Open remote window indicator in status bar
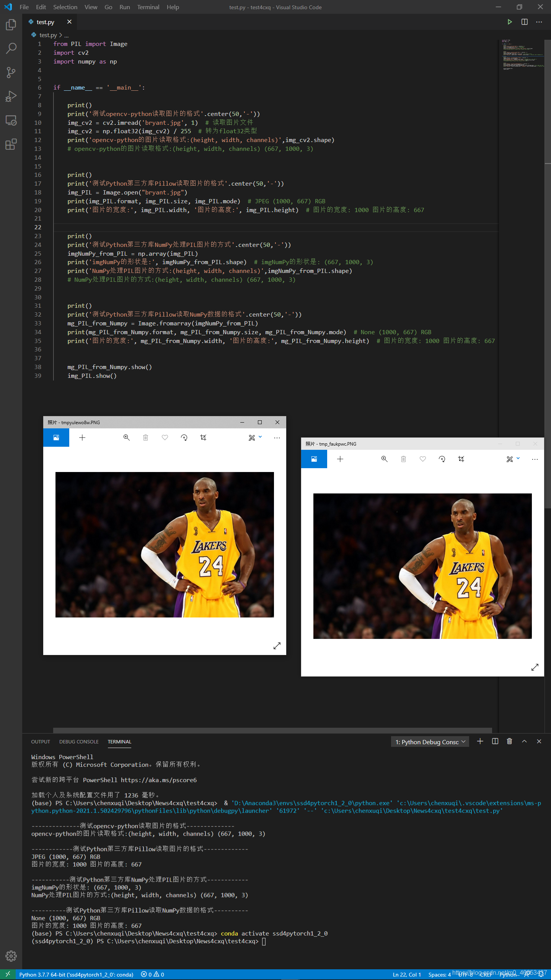This screenshot has height=980, width=551. [8, 975]
